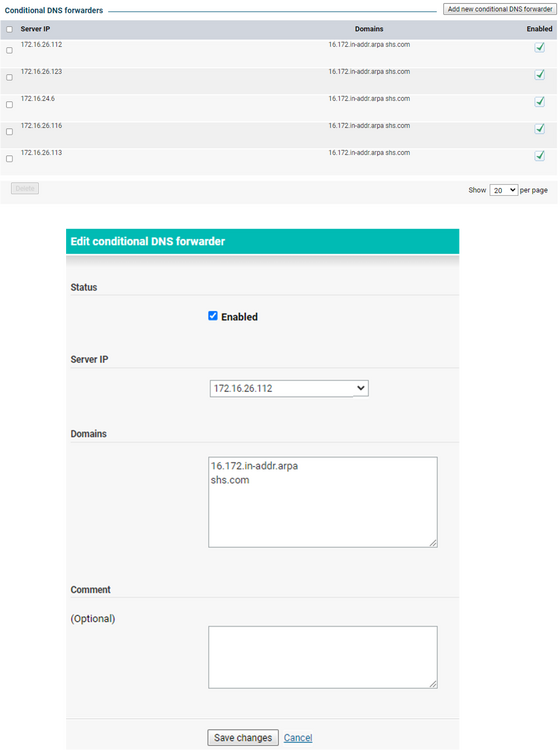The width and height of the screenshot is (560, 750).
Task: Select the row checkbox for 172.16.24.6
Action: (10, 104)
